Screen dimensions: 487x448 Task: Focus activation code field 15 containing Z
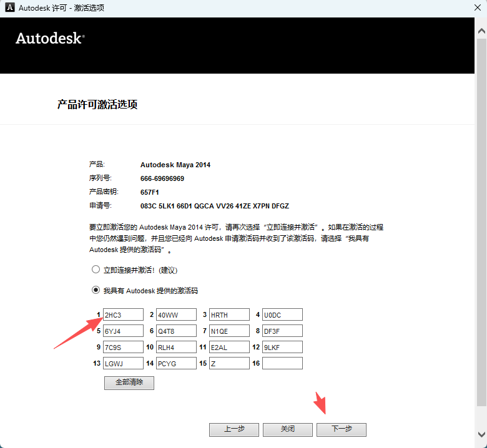click(x=229, y=363)
